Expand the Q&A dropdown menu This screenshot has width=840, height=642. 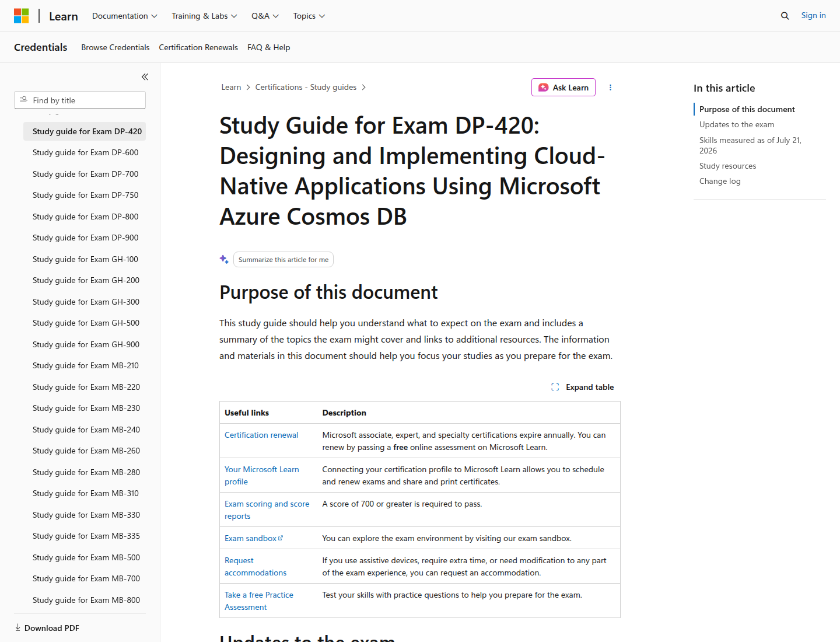pos(265,16)
